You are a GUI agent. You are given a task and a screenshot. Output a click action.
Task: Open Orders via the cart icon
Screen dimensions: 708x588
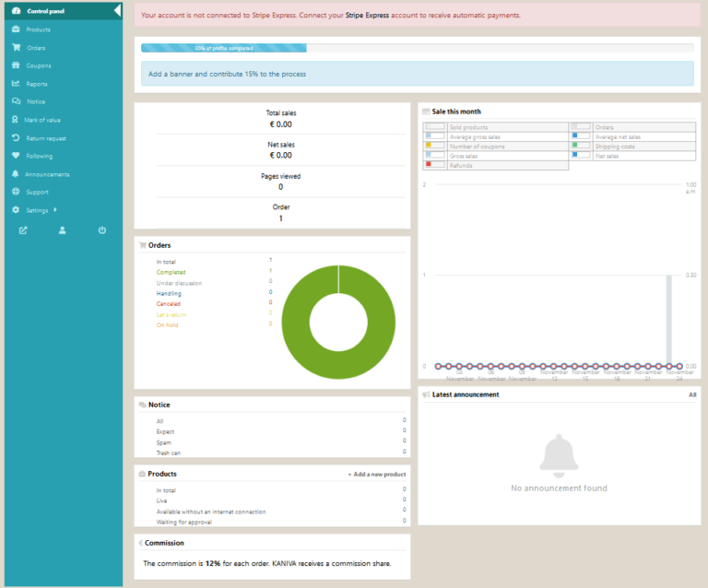pos(16,48)
